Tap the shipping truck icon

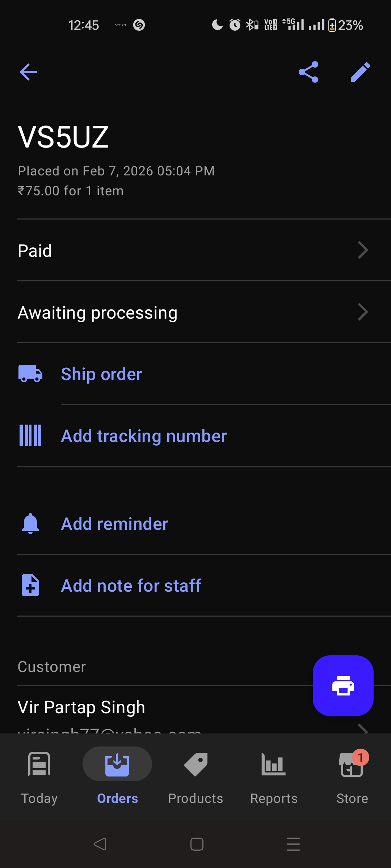[30, 374]
